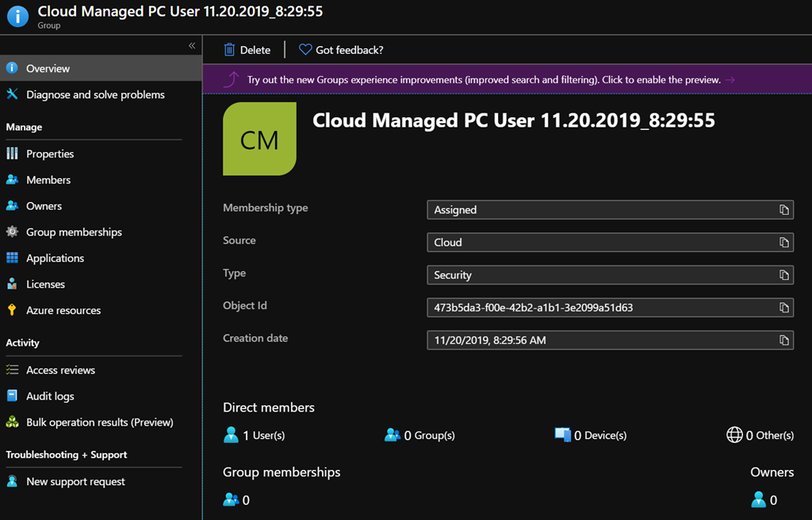The image size is (812, 520).
Task: Copy the Object Id value
Action: (783, 308)
